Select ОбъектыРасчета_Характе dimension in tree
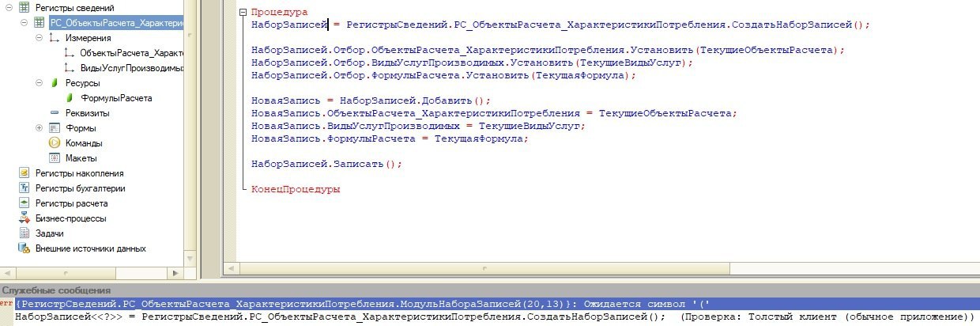 click(131, 53)
